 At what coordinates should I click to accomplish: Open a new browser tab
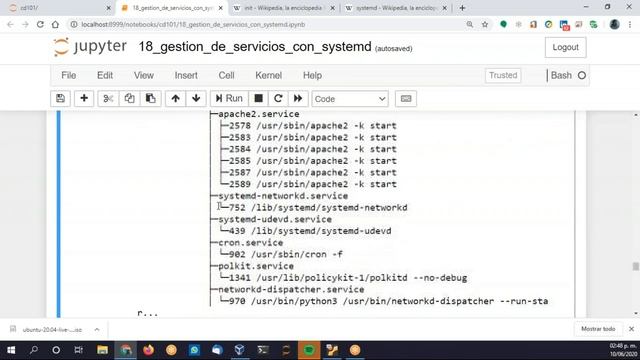[462, 8]
